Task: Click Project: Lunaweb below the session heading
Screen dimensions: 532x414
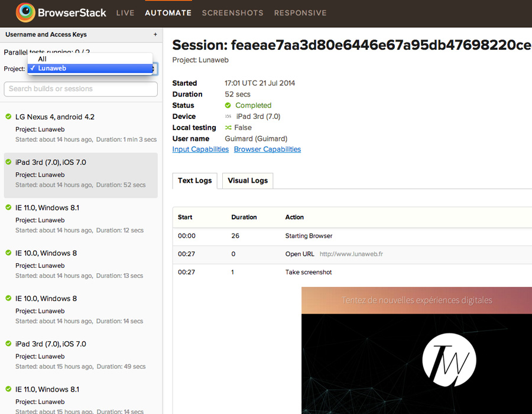Action: pyautogui.click(x=200, y=60)
